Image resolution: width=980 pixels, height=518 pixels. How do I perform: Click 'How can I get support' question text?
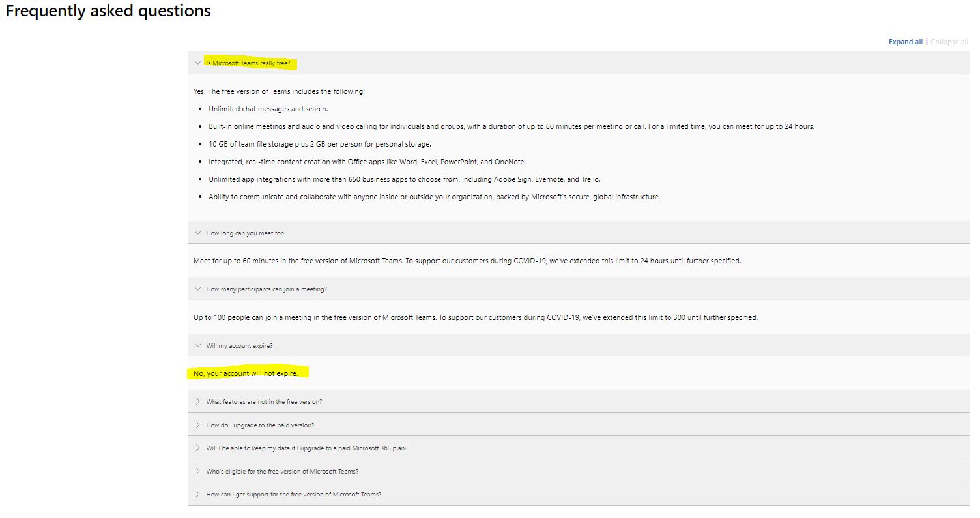[x=294, y=495]
